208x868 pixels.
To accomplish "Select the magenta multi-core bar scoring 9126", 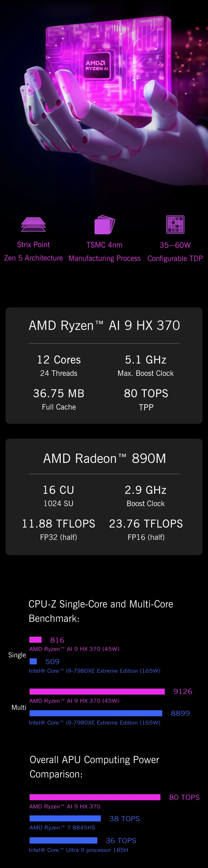I will [97, 691].
